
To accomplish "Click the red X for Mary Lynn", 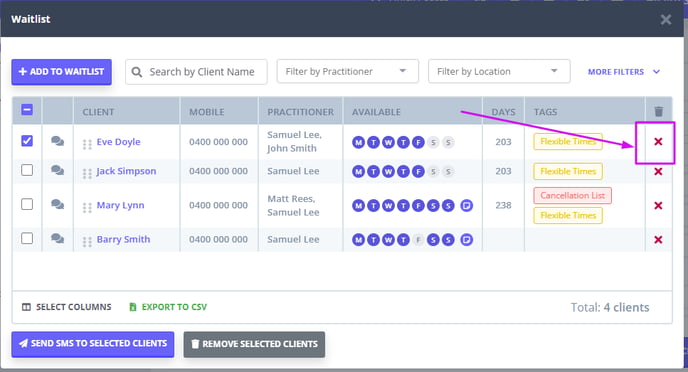I will [658, 205].
